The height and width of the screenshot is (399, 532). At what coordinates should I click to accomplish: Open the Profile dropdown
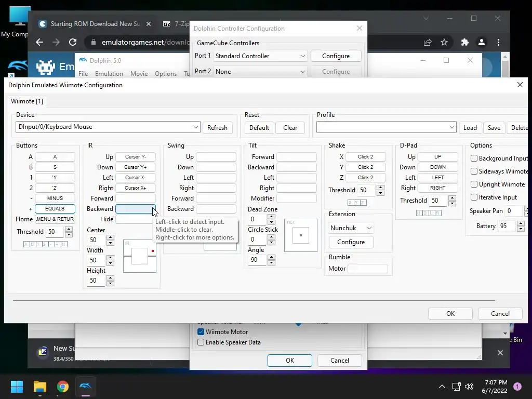[x=386, y=127]
